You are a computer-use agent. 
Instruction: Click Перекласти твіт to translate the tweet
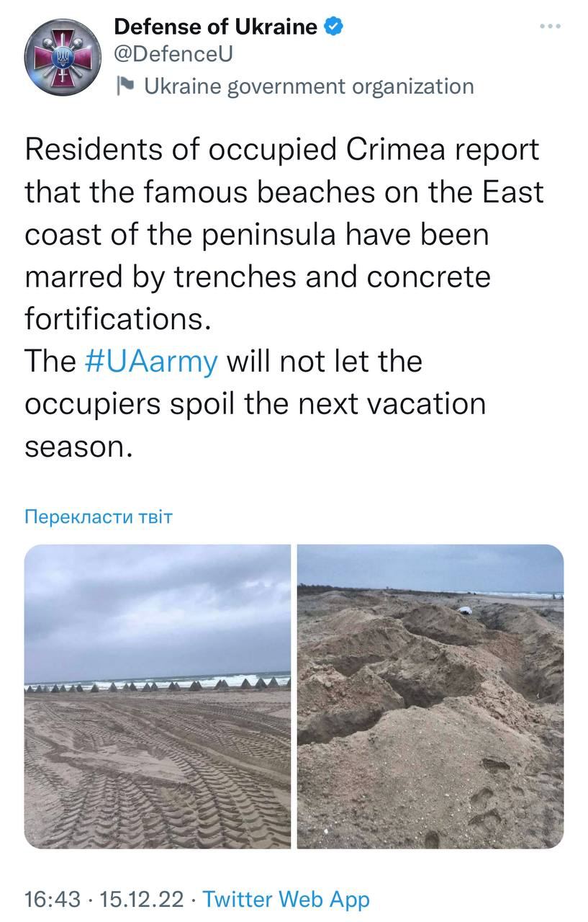pos(99,516)
